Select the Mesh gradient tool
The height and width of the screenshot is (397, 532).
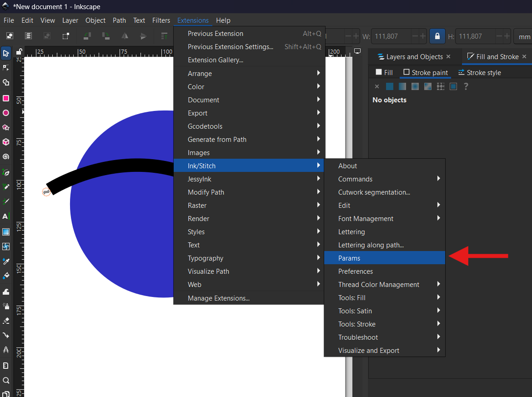pyautogui.click(x=6, y=246)
